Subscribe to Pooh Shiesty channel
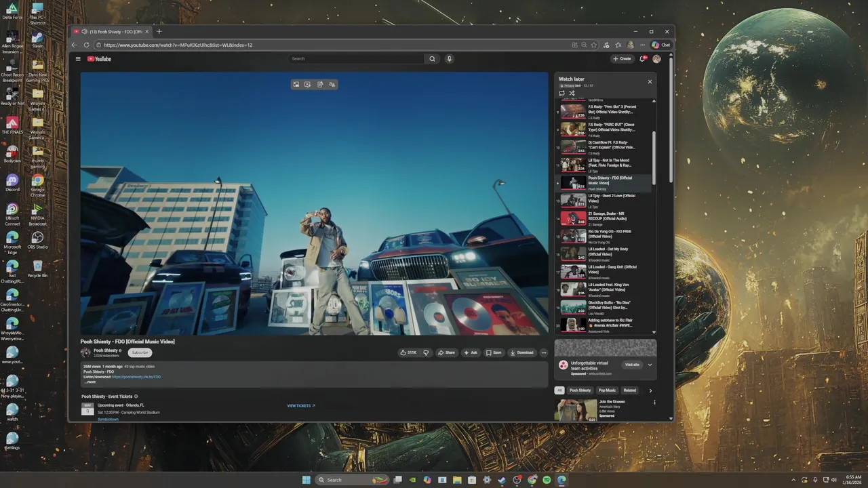Viewport: 868px width, 488px height. (140, 352)
